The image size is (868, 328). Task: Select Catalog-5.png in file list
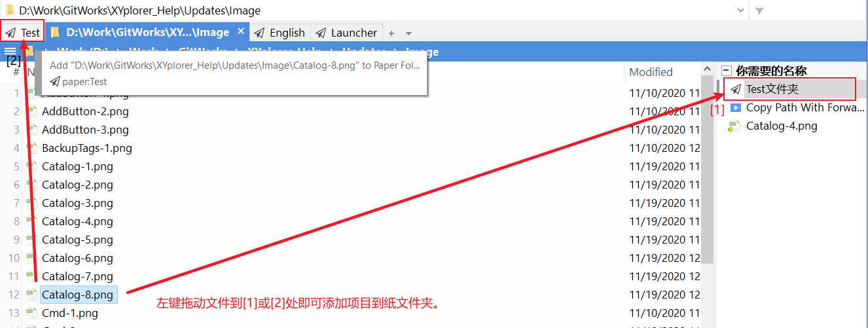pos(77,240)
